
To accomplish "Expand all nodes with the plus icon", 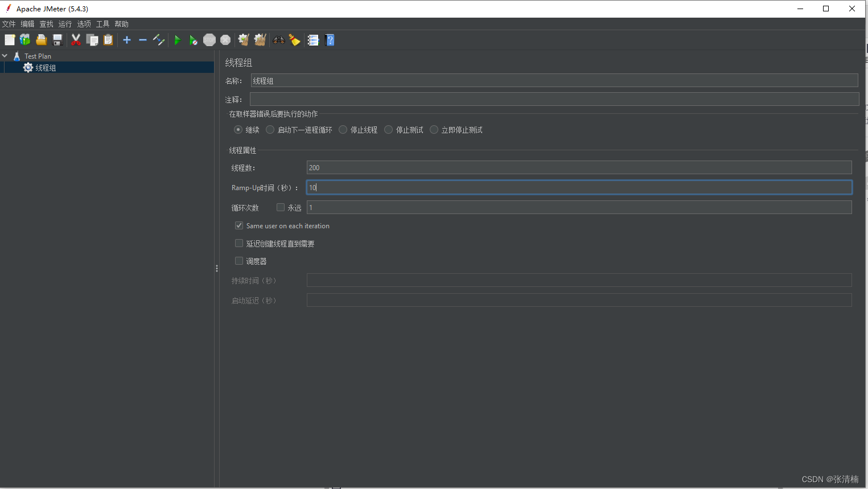I will [x=127, y=40].
